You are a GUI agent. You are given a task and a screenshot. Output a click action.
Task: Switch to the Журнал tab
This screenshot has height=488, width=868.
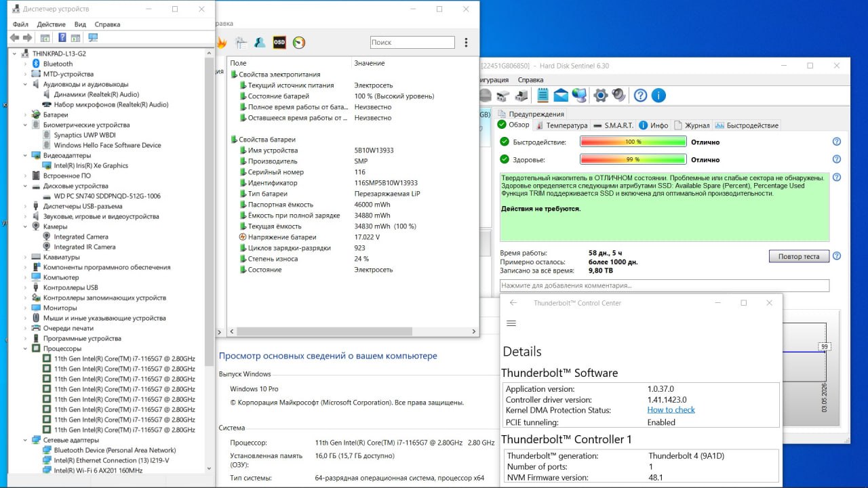[x=692, y=125]
